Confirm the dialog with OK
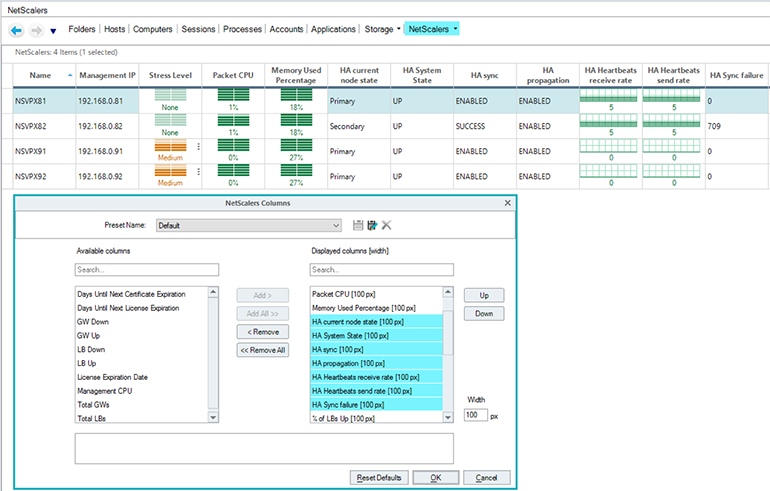770x491 pixels. tap(436, 478)
